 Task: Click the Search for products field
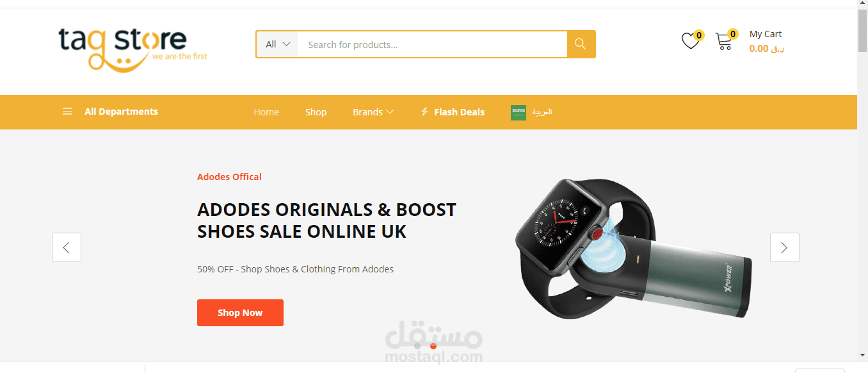[x=433, y=44]
